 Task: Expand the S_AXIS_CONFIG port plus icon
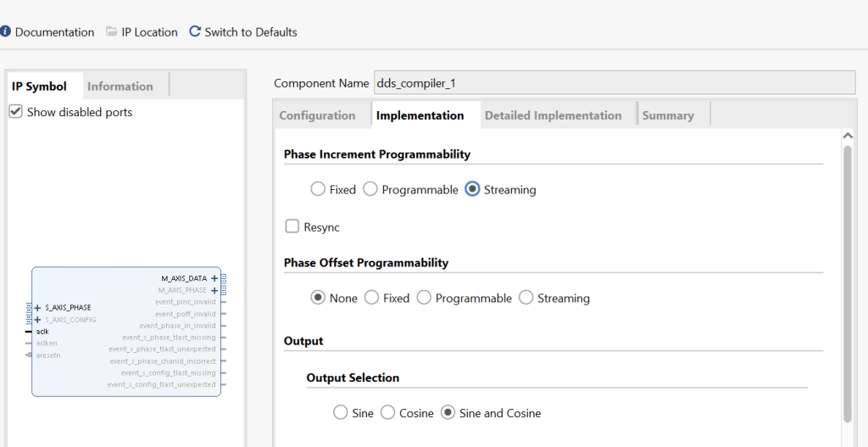coord(37,320)
